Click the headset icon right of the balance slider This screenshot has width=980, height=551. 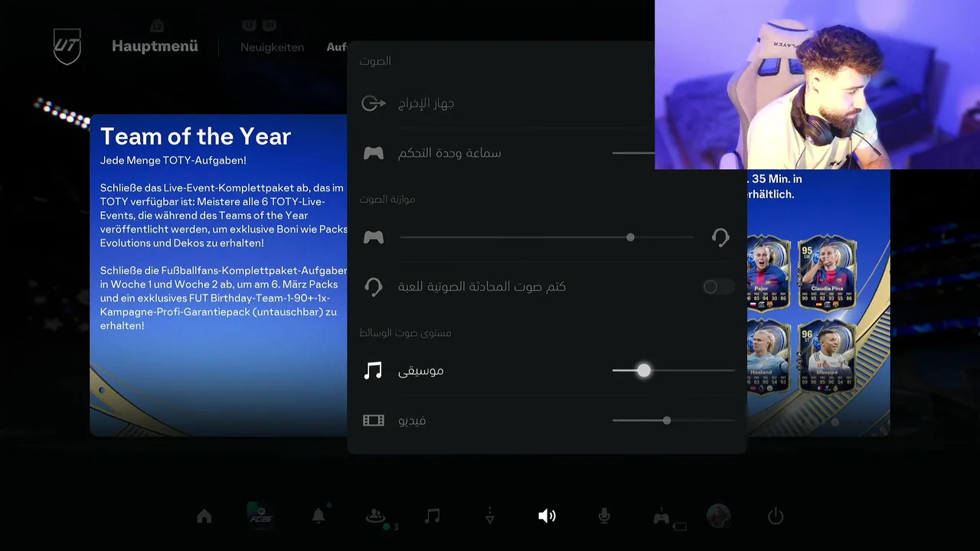click(x=720, y=237)
